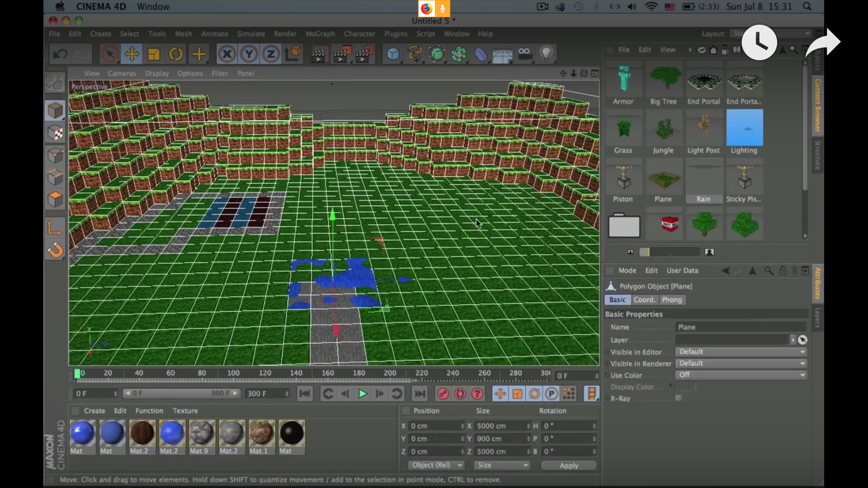Viewport: 868px width, 488px height.
Task: Enable Texture mode checkerboard icon
Action: [x=55, y=133]
